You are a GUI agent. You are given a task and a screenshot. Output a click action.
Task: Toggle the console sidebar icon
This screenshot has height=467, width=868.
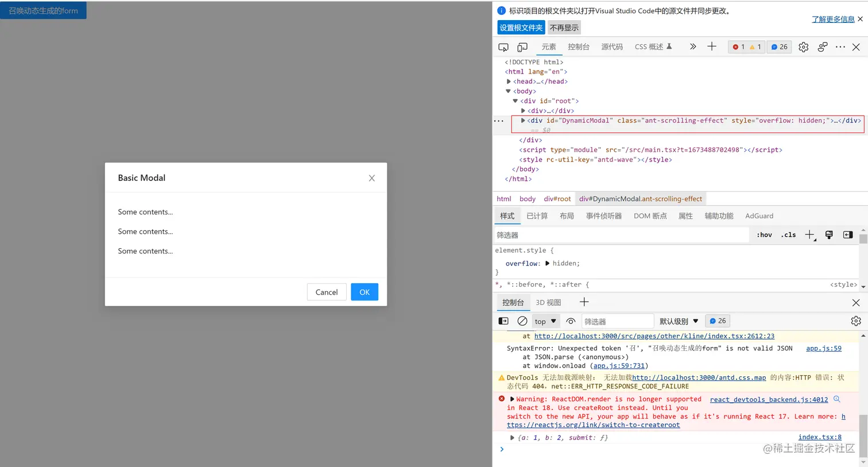[x=503, y=321]
